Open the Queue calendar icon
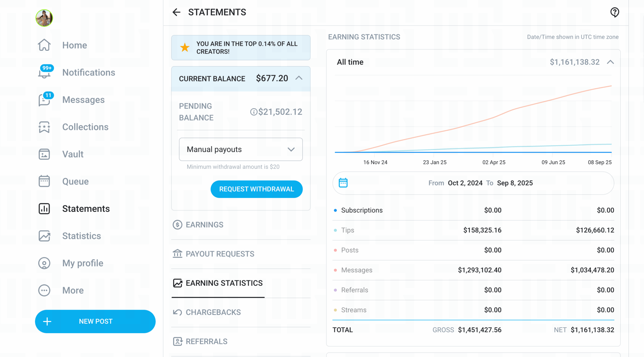The image size is (644, 357). (44, 181)
